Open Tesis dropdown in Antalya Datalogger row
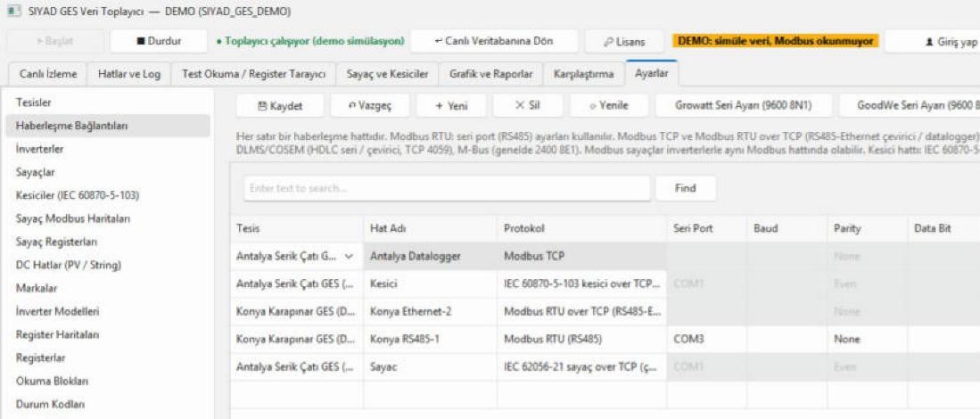 click(349, 256)
